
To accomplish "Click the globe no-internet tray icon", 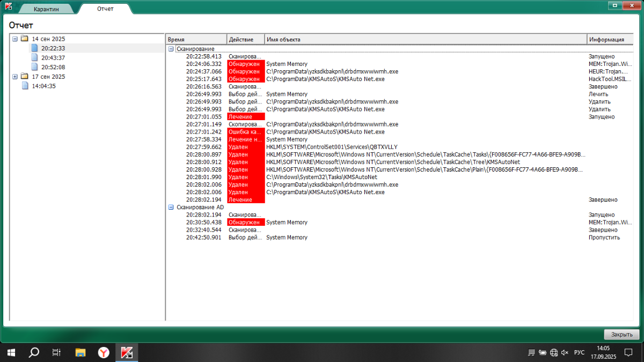I will click(x=554, y=352).
